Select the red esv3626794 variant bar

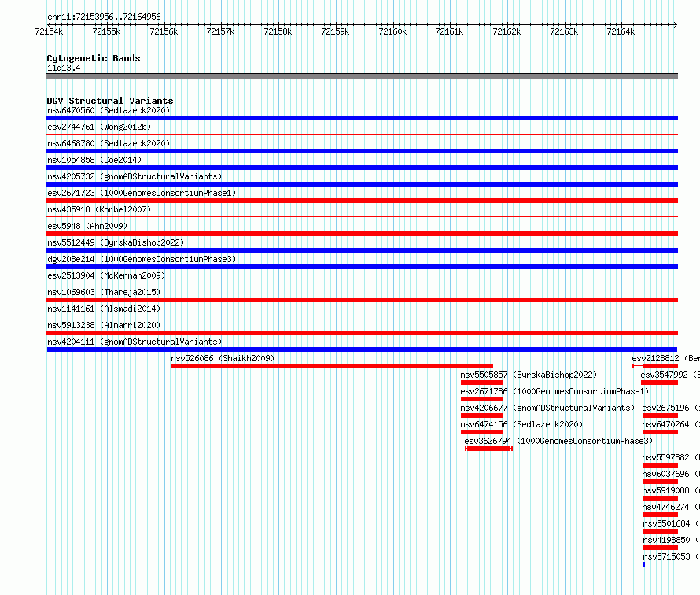coord(489,449)
